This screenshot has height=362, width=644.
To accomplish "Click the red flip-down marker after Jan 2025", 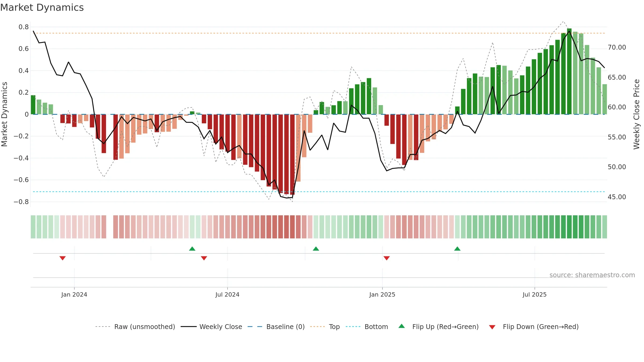I will coord(387,258).
